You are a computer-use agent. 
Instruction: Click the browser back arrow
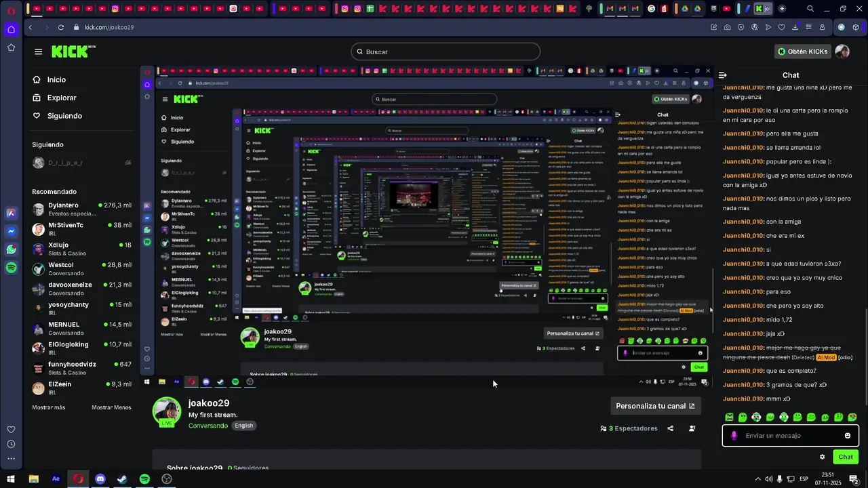31,27
